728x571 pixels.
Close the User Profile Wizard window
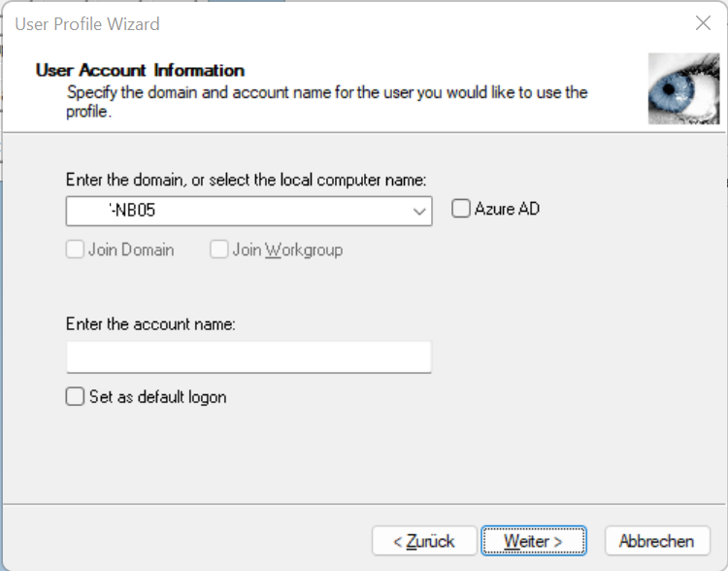[704, 24]
